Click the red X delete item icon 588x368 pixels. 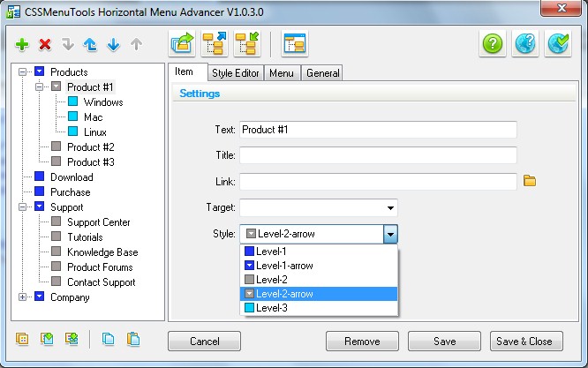coord(45,45)
